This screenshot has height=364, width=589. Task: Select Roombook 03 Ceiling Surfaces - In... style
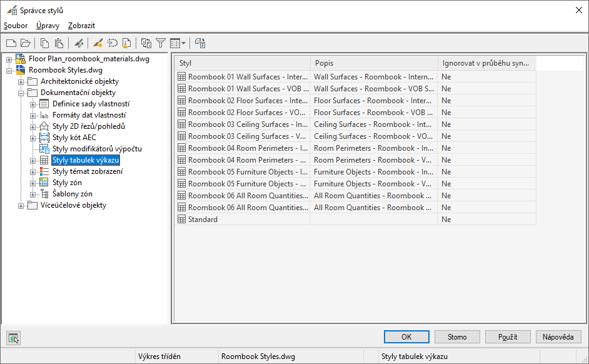tap(248, 124)
